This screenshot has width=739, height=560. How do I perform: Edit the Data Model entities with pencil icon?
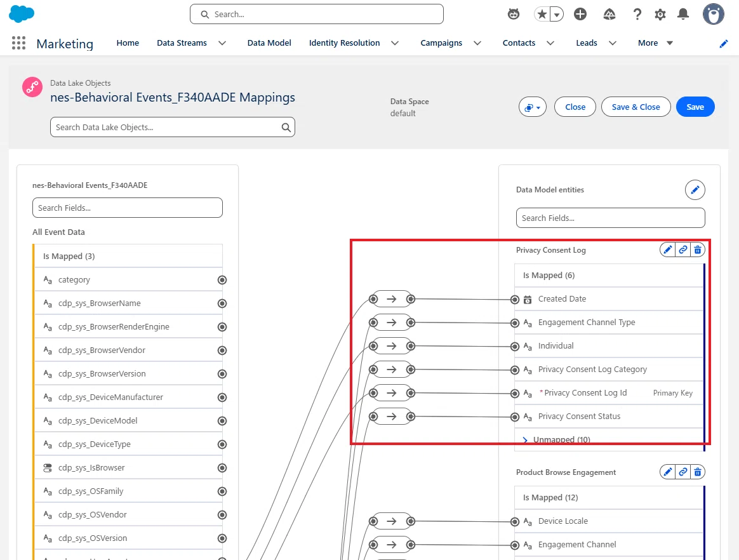pos(695,190)
